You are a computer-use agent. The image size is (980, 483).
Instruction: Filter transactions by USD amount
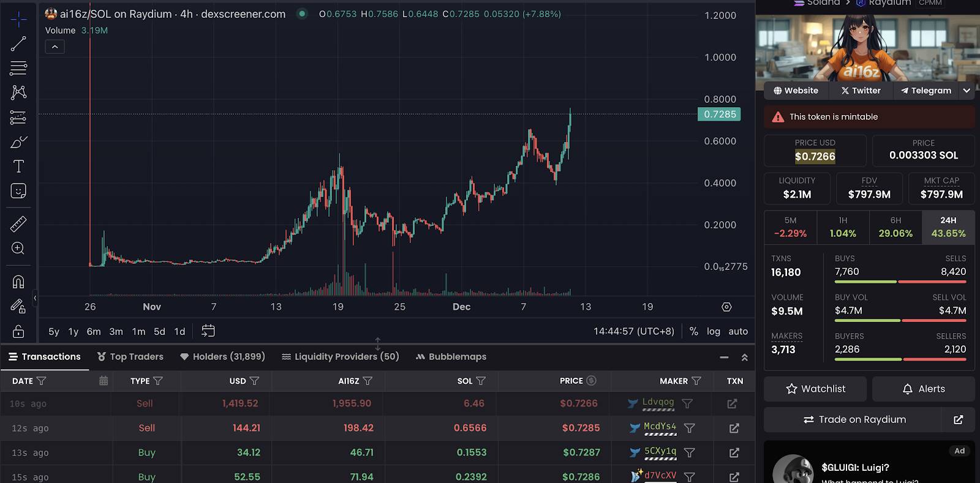(254, 381)
